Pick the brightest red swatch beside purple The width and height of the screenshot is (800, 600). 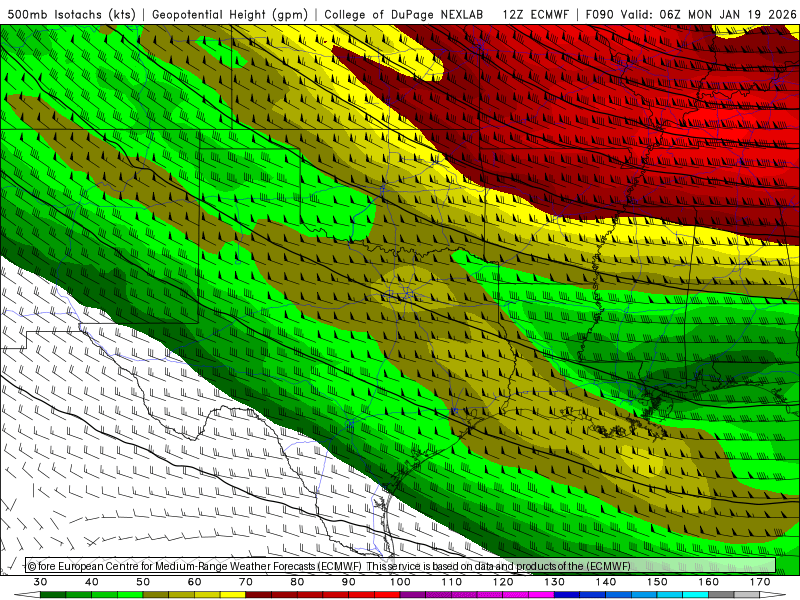387,595
